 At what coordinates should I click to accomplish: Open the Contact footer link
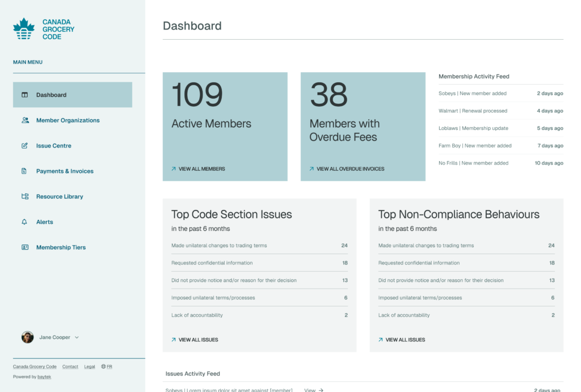pyautogui.click(x=70, y=366)
